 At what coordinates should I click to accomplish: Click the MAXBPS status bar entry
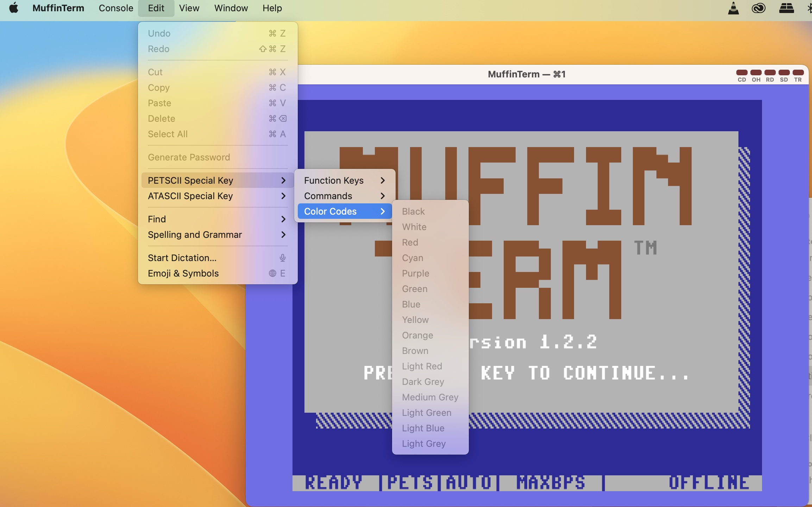tap(551, 483)
